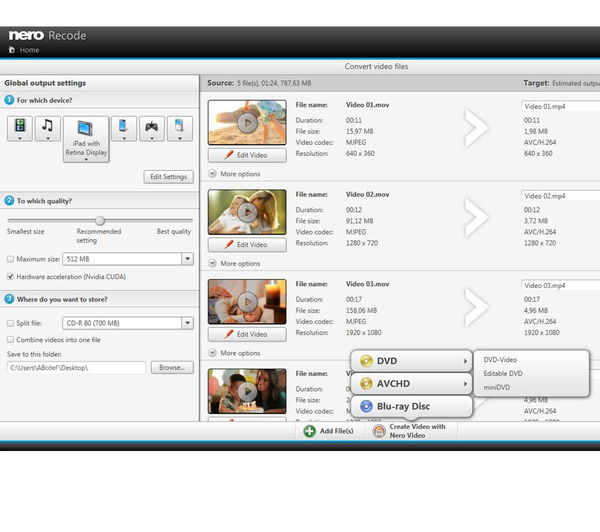
Task: Disable Hardware acceleration (Nvidia CUDA)
Action: point(10,276)
